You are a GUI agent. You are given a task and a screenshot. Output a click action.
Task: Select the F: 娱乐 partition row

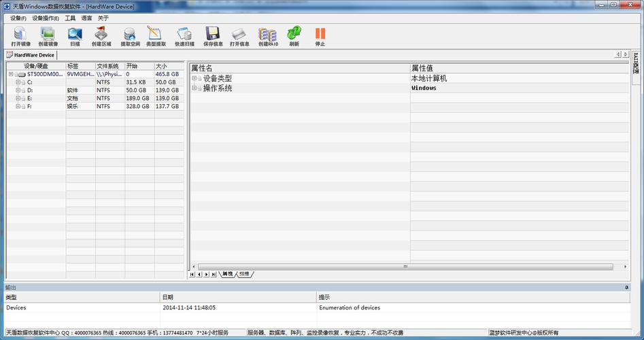[95, 106]
